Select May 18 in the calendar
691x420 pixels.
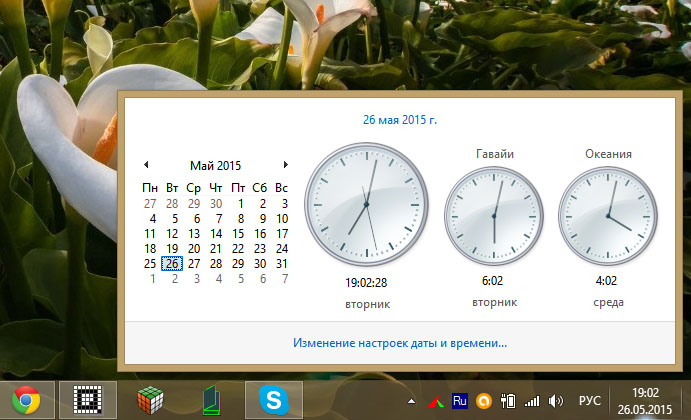[150, 249]
